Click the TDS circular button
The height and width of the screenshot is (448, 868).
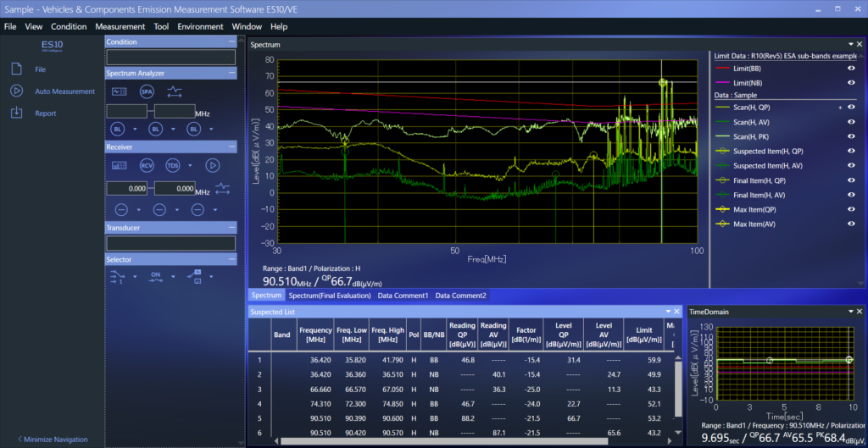173,165
